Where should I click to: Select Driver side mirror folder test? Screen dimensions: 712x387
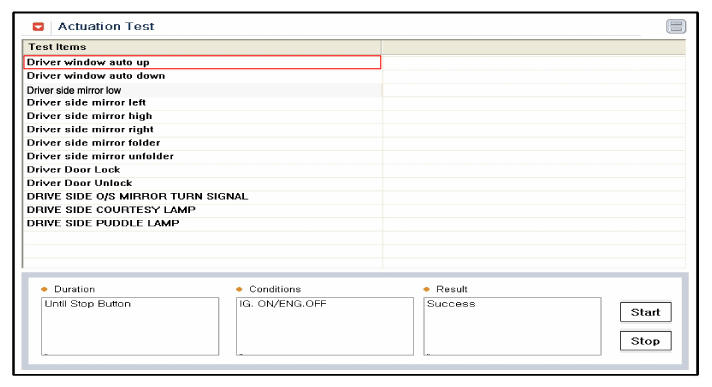(202, 143)
